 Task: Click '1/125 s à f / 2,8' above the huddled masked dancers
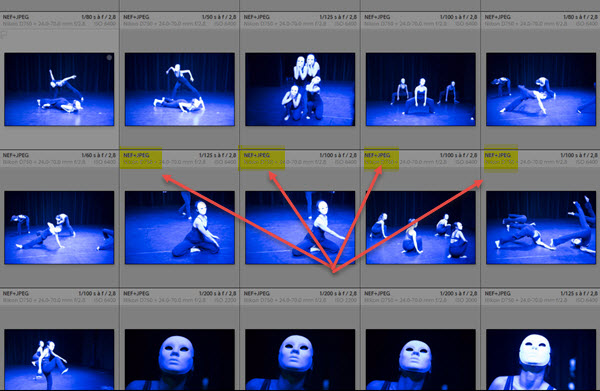(338, 17)
